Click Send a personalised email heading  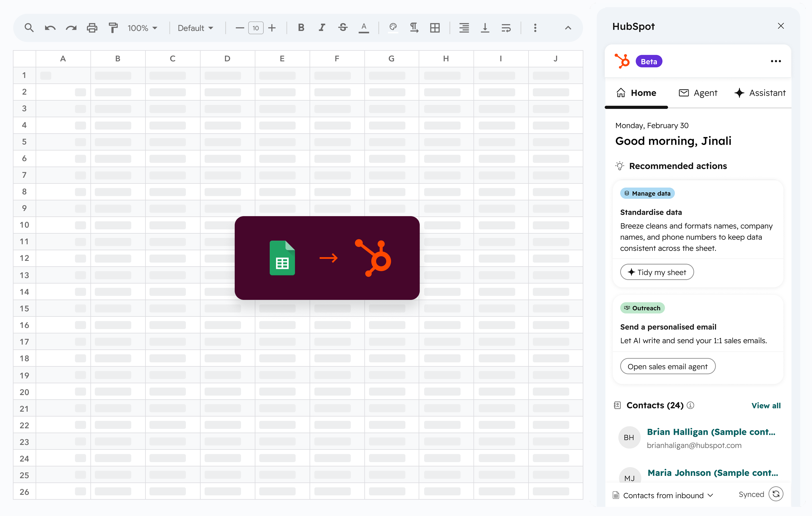point(668,327)
